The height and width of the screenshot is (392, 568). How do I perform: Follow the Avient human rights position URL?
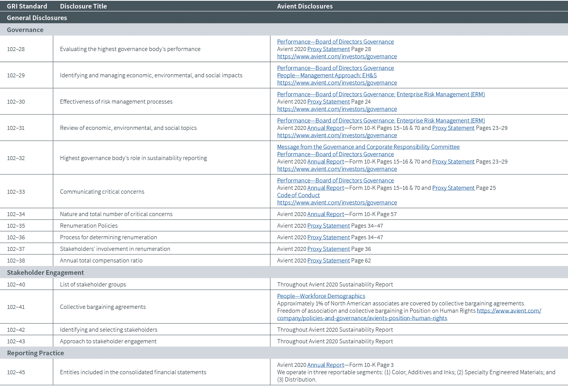click(508, 311)
